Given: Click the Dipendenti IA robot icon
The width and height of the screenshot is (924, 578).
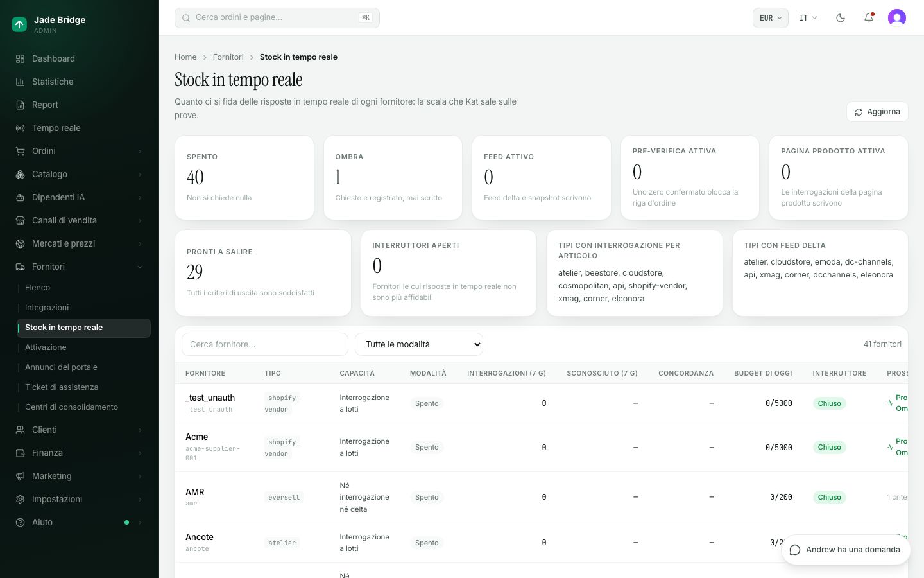Looking at the screenshot, I should pos(20,197).
